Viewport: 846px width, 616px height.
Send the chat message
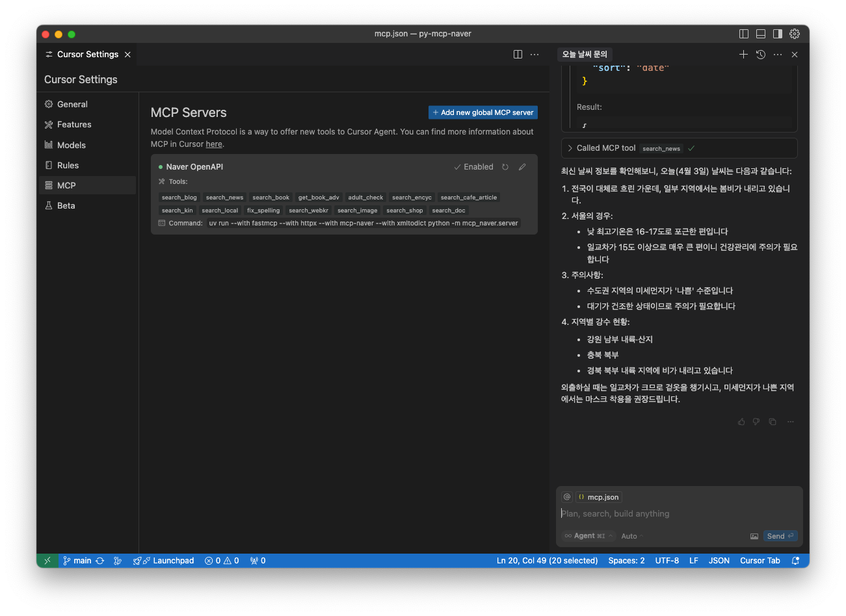780,536
